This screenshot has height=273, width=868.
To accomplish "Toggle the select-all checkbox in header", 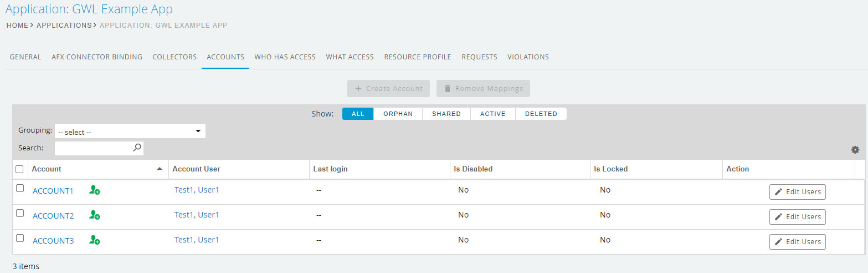I will (20, 169).
